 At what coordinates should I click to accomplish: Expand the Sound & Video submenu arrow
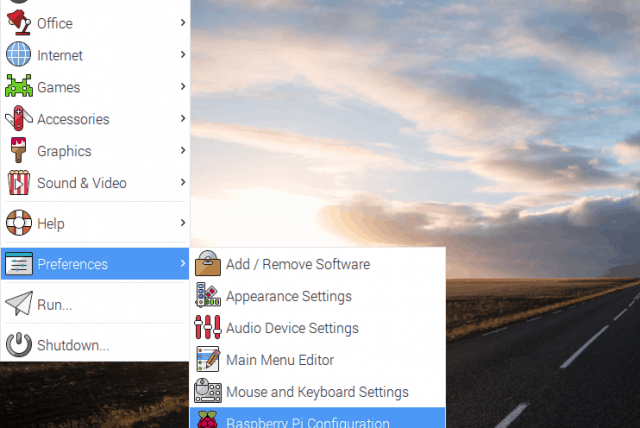pos(183,183)
